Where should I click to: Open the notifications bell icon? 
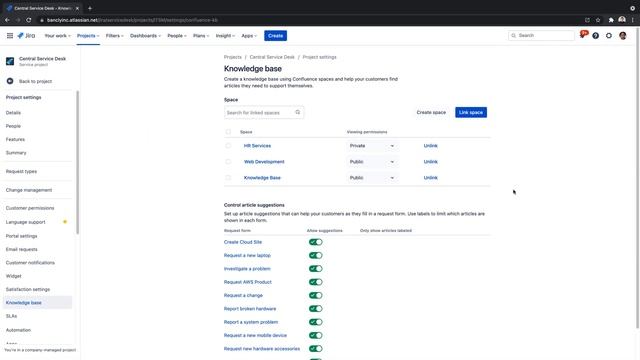583,35
